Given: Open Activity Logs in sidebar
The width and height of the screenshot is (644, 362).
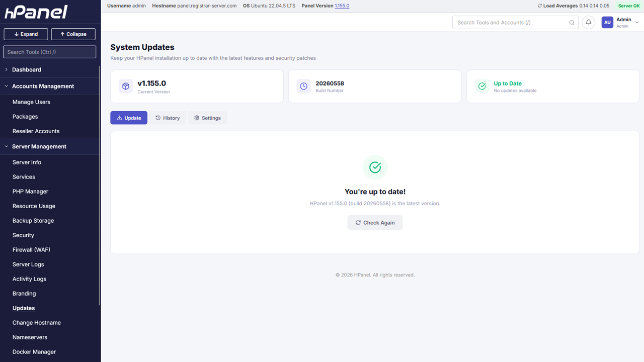Looking at the screenshot, I should point(29,279).
